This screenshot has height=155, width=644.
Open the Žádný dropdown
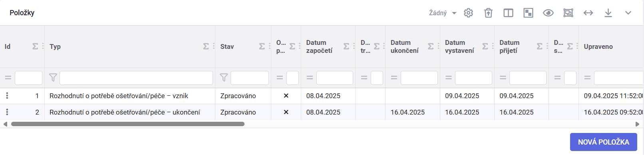pos(443,13)
